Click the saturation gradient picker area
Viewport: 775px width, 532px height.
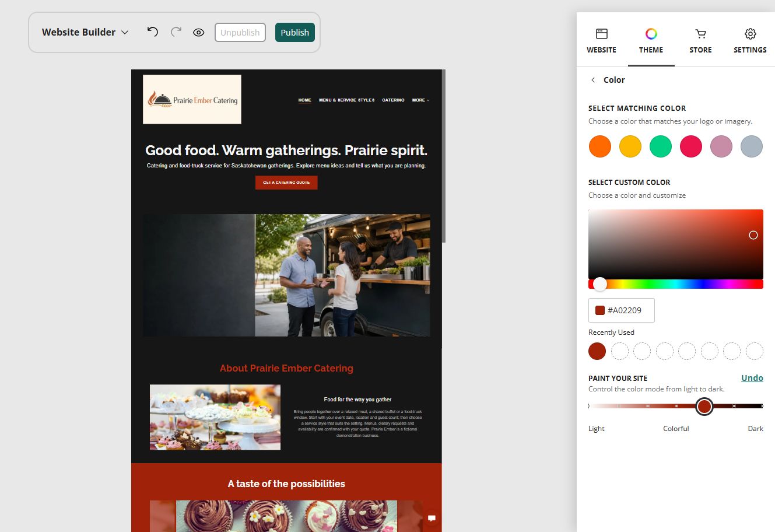[x=676, y=244]
